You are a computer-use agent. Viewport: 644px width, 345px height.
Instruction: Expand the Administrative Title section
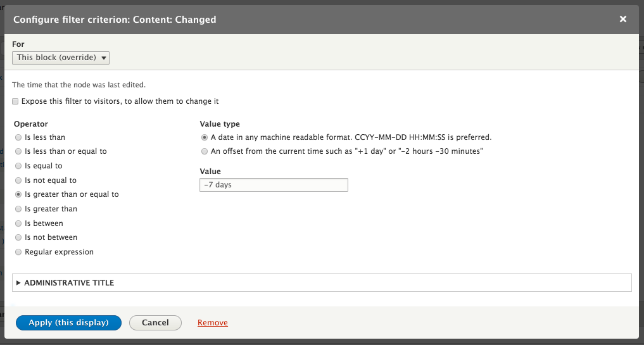pyautogui.click(x=69, y=283)
